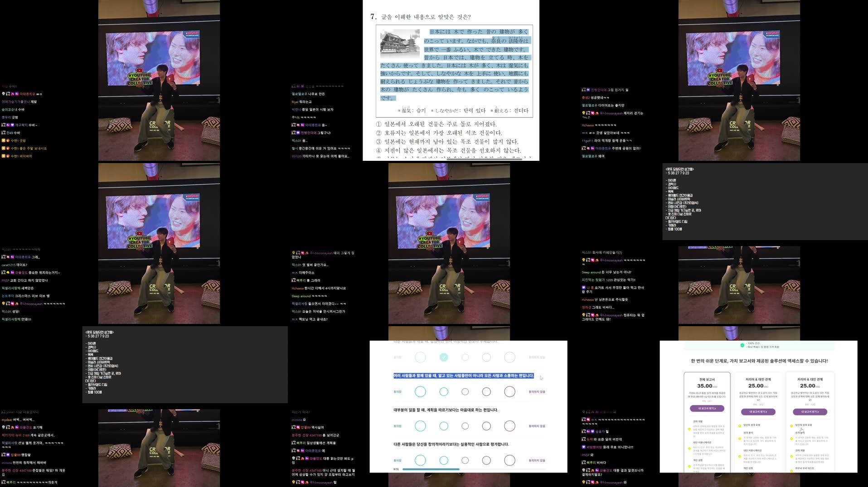
Task: Click the green verified checkmark near 100% 안전
Action: coord(742,345)
